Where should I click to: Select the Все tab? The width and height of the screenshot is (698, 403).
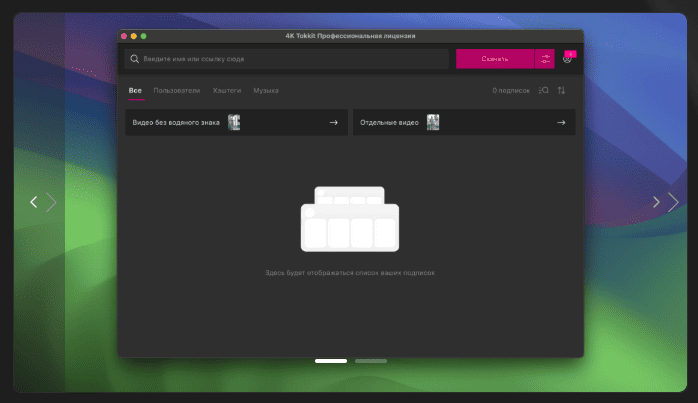point(135,90)
